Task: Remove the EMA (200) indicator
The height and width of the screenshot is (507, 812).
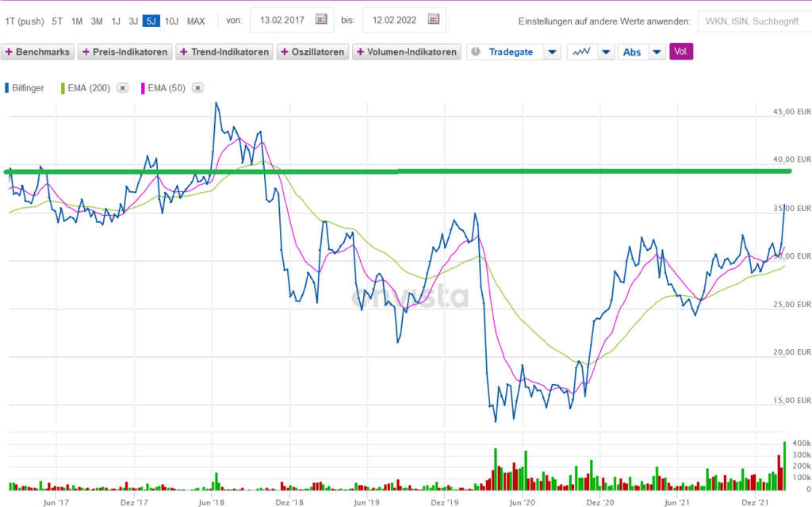Action: click(122, 88)
